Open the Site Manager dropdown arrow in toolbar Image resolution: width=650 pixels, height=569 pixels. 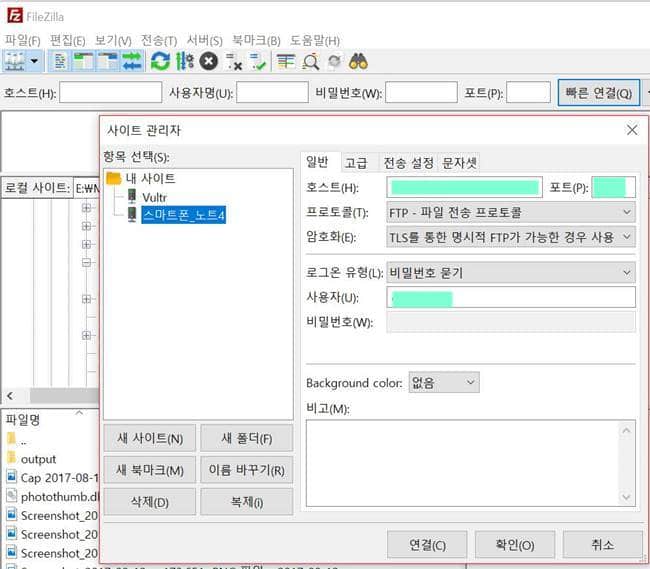pos(34,61)
